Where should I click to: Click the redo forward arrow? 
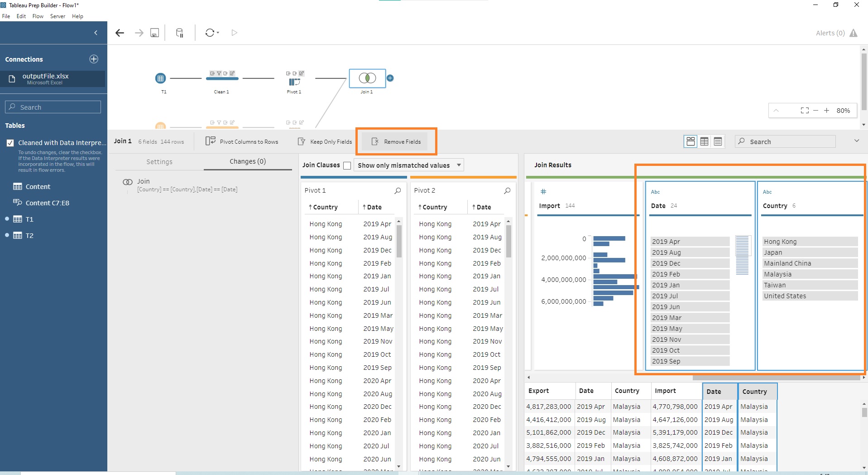[x=139, y=33]
